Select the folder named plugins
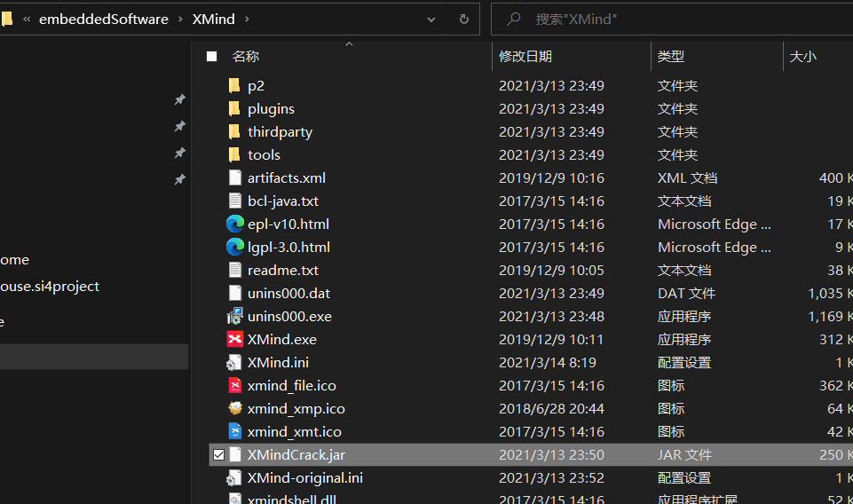The image size is (853, 504). (271, 109)
